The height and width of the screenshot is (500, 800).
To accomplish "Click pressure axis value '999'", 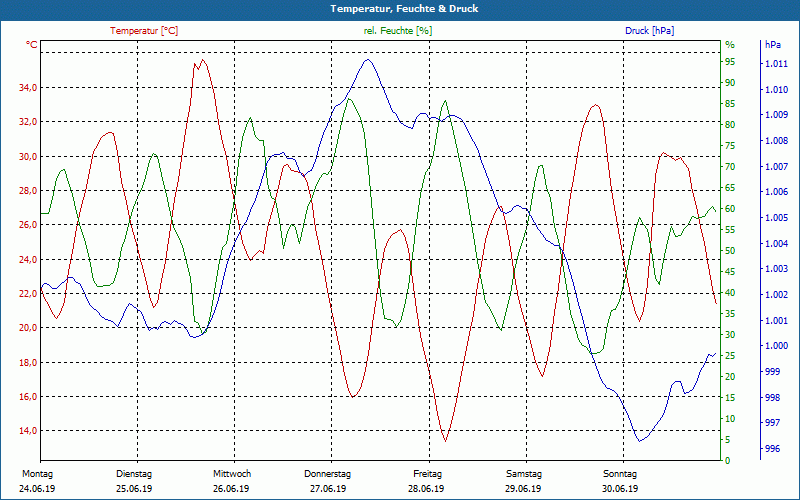I will 772,372.
